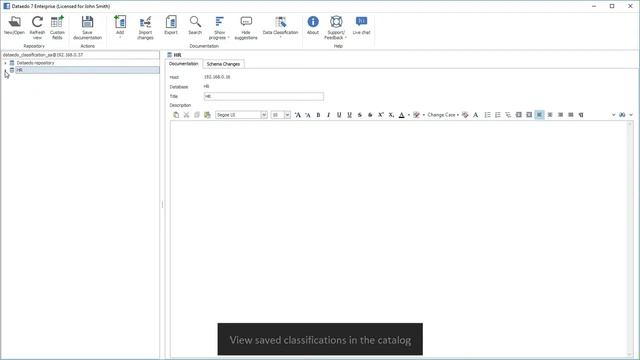Image resolution: width=640 pixels, height=360 pixels.
Task: Click the Show progress icon
Action: (x=220, y=22)
